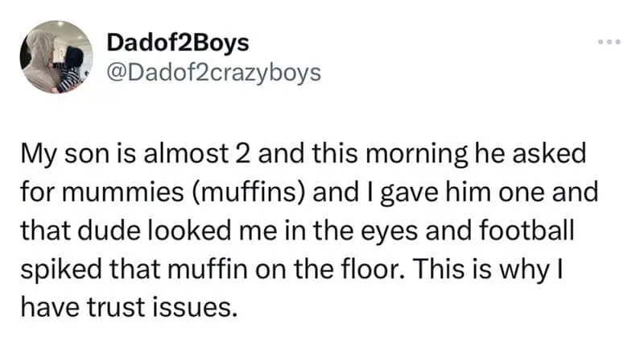Open the three-dot more options menu
644x349 pixels.
pos(609,40)
